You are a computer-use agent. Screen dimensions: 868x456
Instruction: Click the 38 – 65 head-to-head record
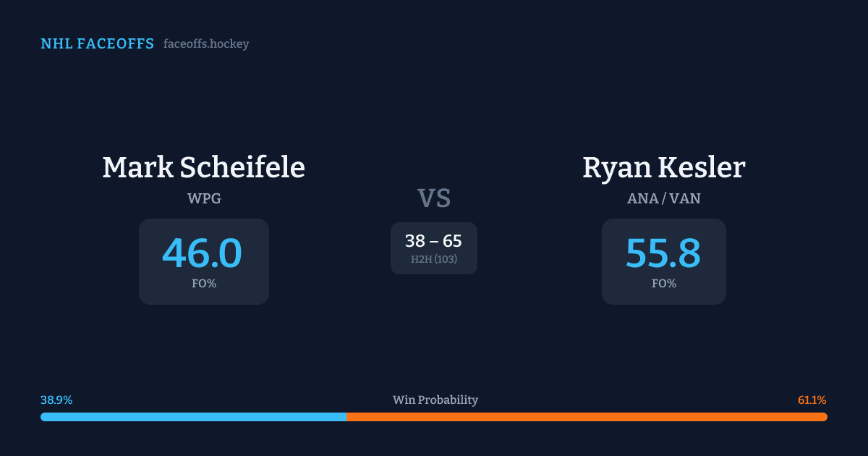(433, 241)
